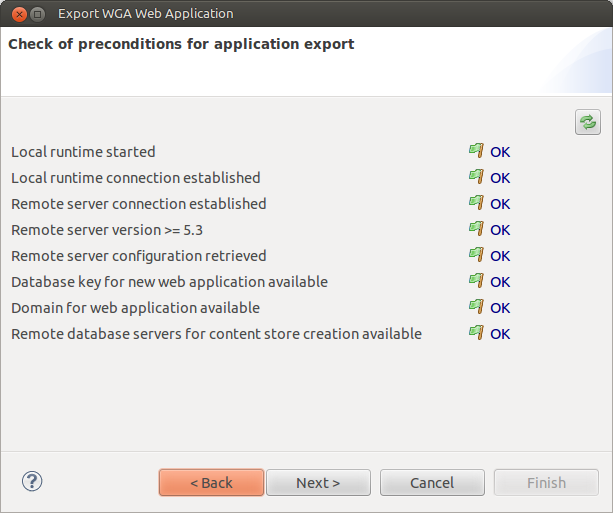Go to previous page with Back button
Image resolution: width=613 pixels, height=513 pixels.
[212, 483]
